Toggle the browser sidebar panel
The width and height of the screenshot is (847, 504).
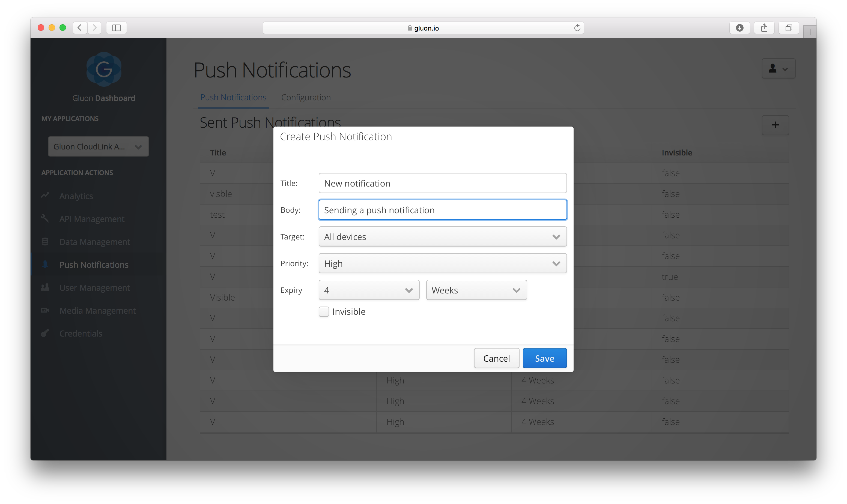tap(116, 28)
